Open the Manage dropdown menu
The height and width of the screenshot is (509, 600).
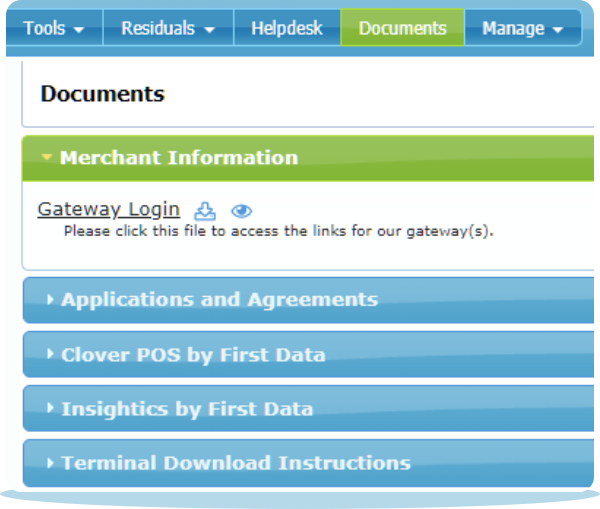click(x=521, y=28)
